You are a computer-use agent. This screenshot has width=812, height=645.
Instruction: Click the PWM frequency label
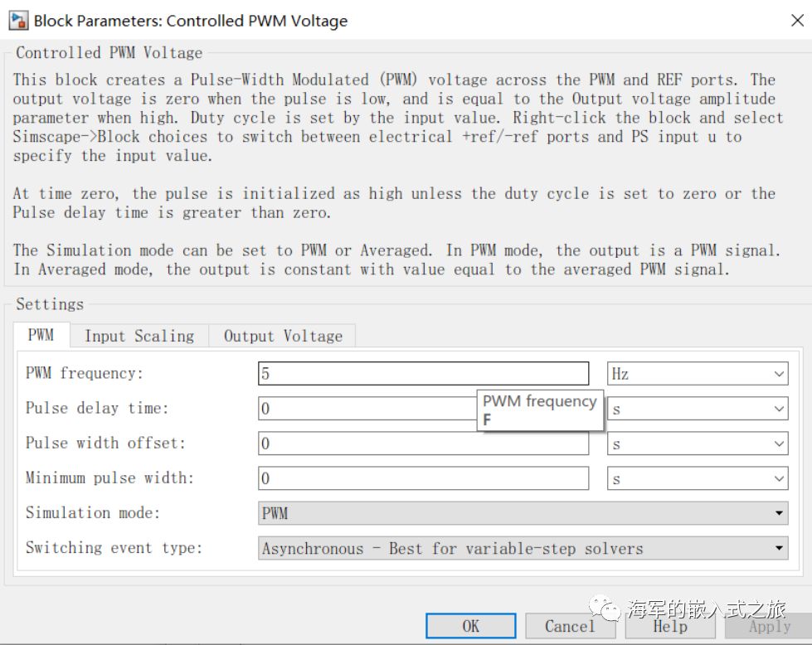[x=85, y=373]
